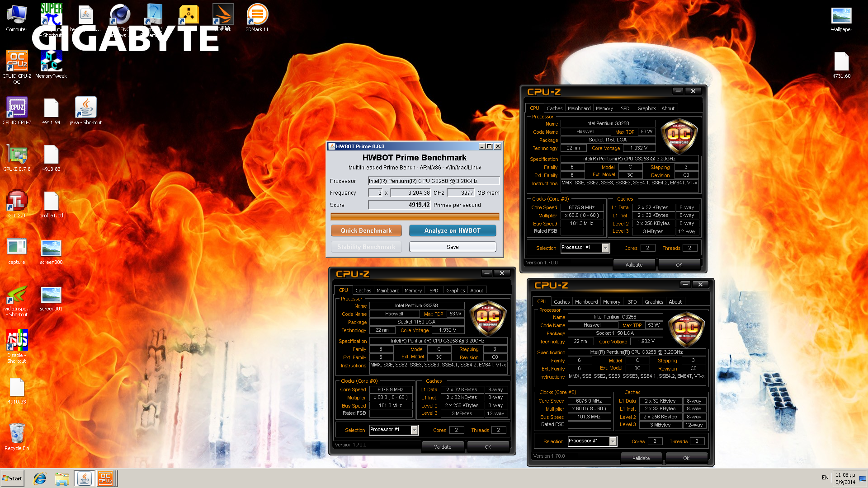Open Mainboard tab in upper-right CPU-Z
Screen dimensions: 868x488
[x=579, y=108]
